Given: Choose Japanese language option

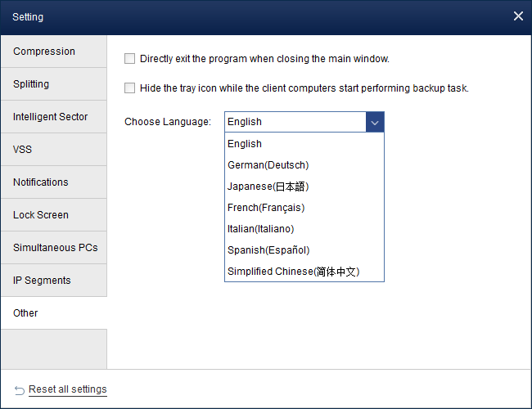Looking at the screenshot, I should (268, 187).
